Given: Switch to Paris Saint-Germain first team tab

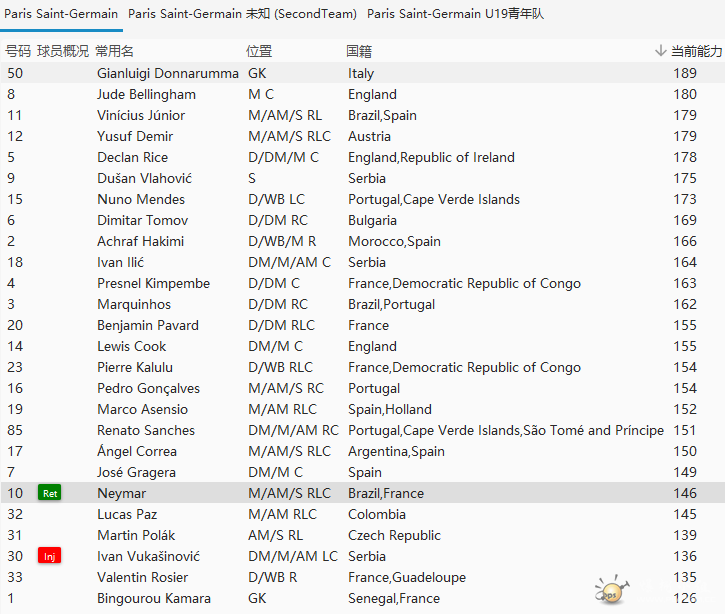Looking at the screenshot, I should coord(61,14).
